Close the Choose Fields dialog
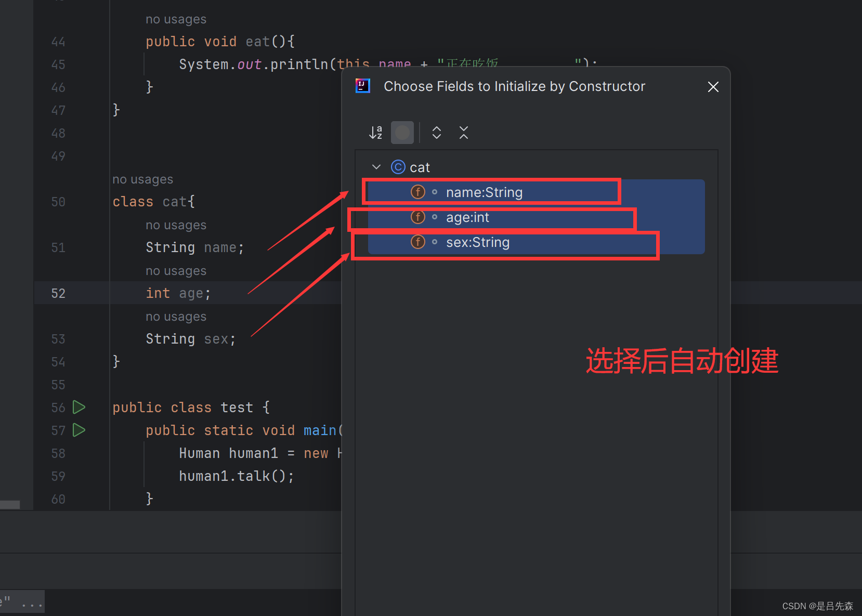 [x=713, y=87]
